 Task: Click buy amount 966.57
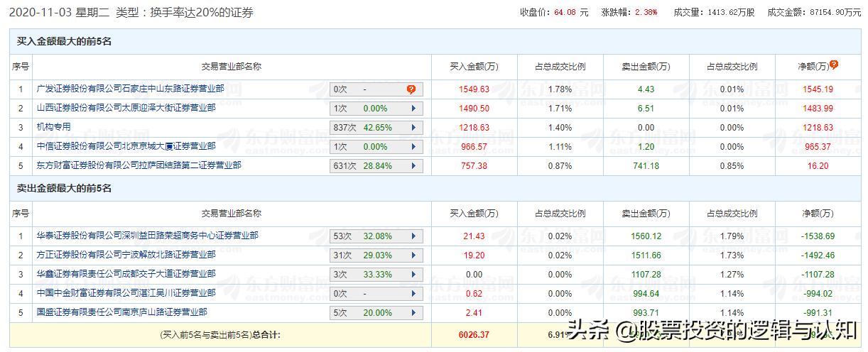click(x=474, y=147)
